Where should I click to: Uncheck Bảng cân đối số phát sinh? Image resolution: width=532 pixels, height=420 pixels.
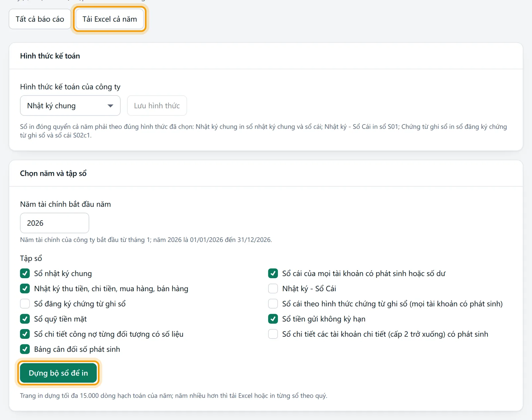25,349
